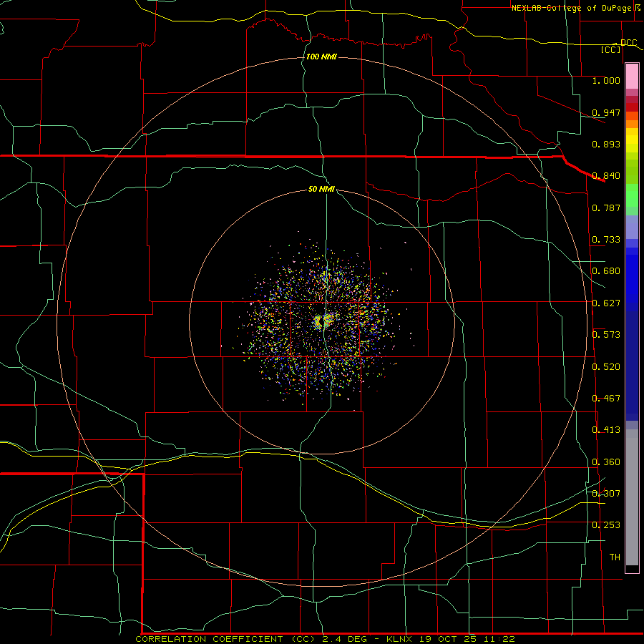This screenshot has height=644, width=644.
Task: Click the Correlation Coefficient caption at the bottom
Action: pos(325,639)
